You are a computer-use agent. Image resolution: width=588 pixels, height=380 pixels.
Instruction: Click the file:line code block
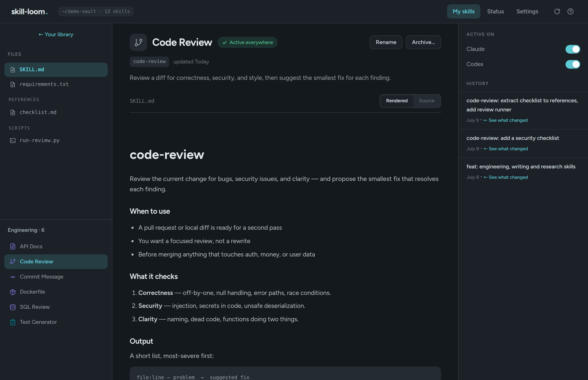coord(285,373)
